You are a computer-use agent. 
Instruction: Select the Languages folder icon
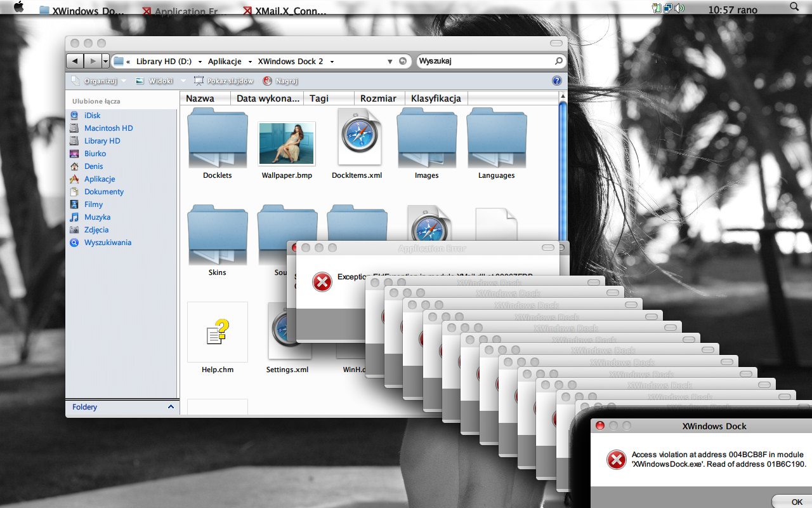click(x=497, y=138)
